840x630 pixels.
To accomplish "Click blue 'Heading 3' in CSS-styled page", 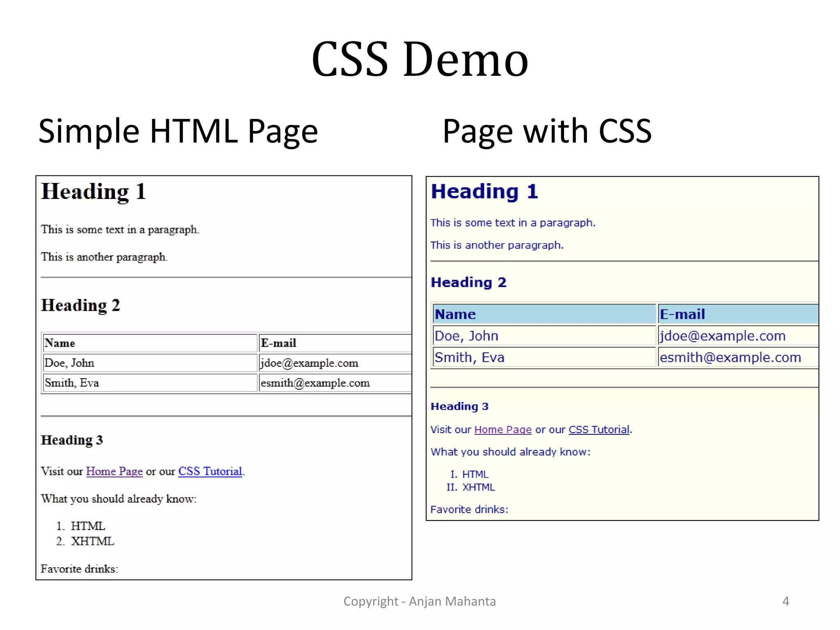I will (x=459, y=406).
